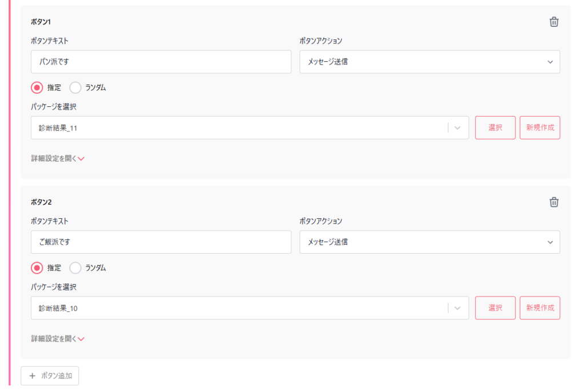Click 選択 button beside 診断結果_10
Viewport: 585px width, 392px height.
click(x=495, y=308)
